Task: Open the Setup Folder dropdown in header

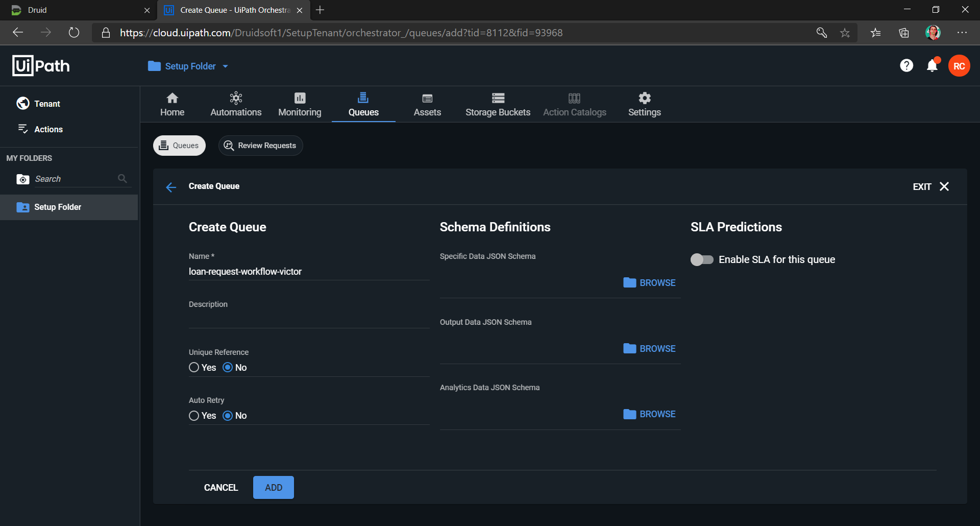Action: [x=188, y=66]
